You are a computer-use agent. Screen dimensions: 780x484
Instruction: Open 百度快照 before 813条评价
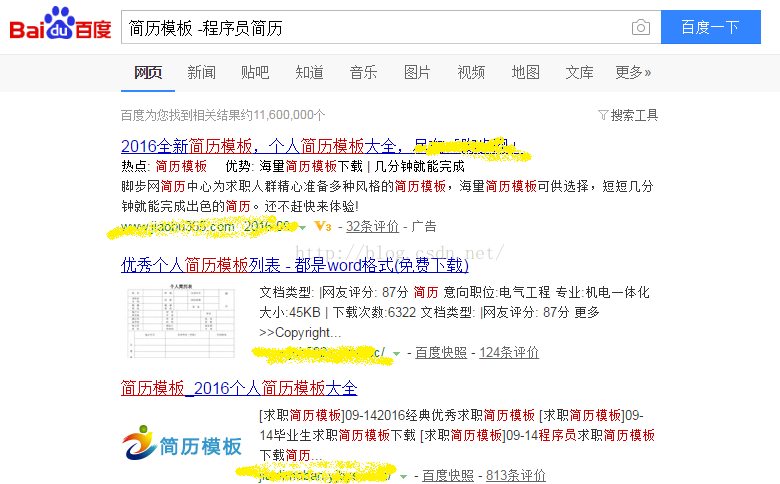(448, 475)
